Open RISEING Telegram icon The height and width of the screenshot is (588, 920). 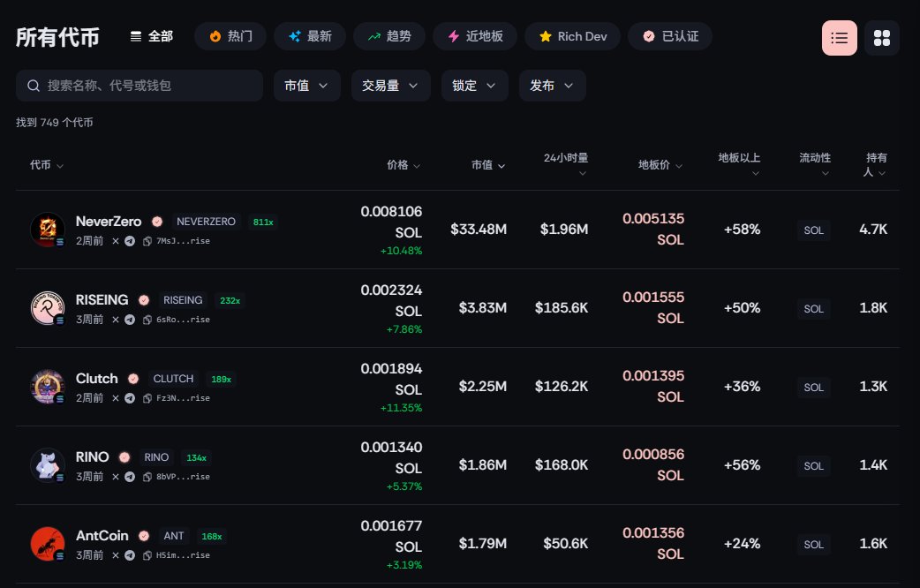[130, 320]
